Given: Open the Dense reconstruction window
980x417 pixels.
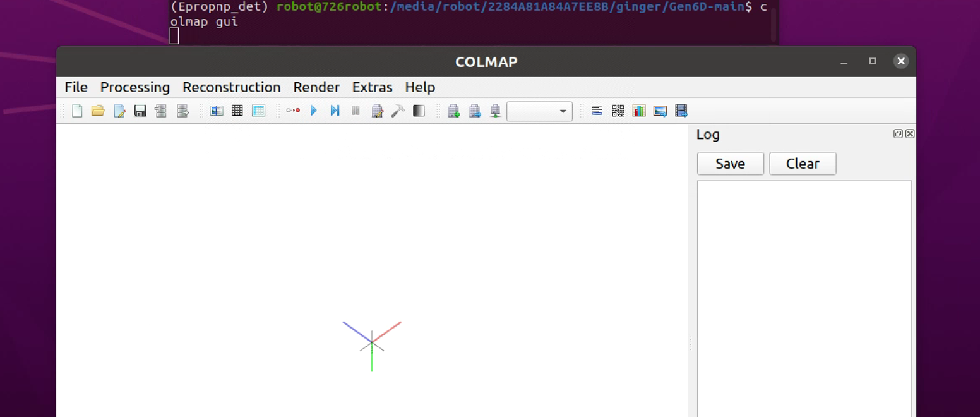Looking at the screenshot, I should tap(419, 111).
